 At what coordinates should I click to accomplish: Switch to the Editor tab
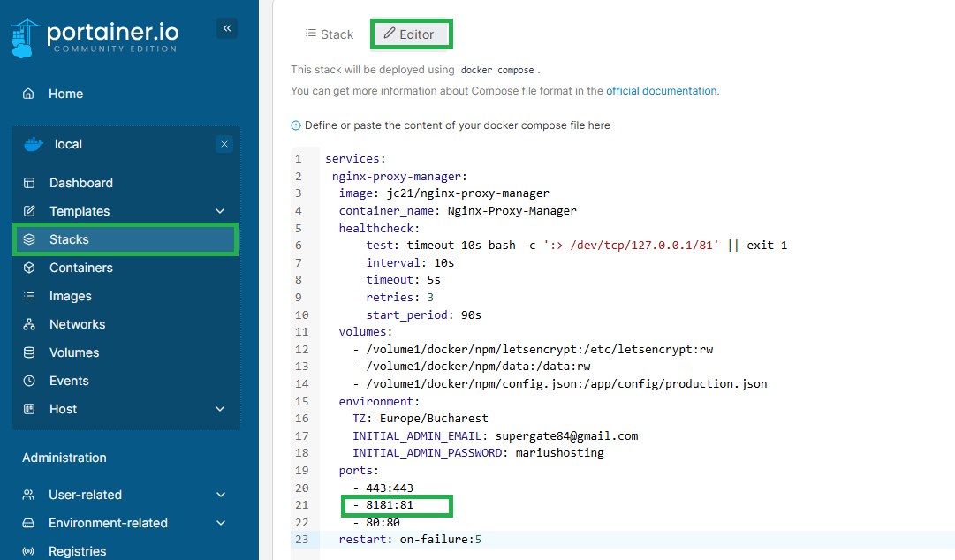click(411, 34)
